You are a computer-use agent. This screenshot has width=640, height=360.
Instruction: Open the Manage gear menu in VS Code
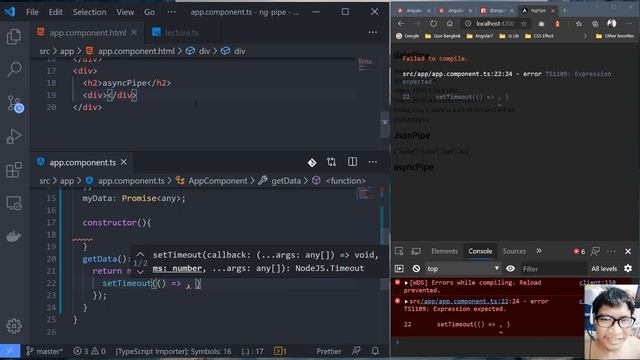tap(14, 326)
